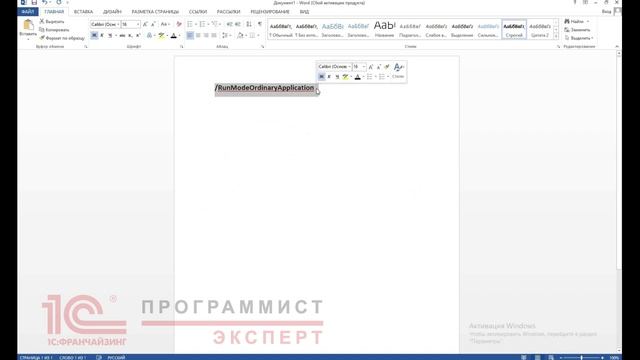Image resolution: width=640 pixels, height=360 pixels.
Task: Apply Название (Title) style from gallery
Action: click(384, 30)
